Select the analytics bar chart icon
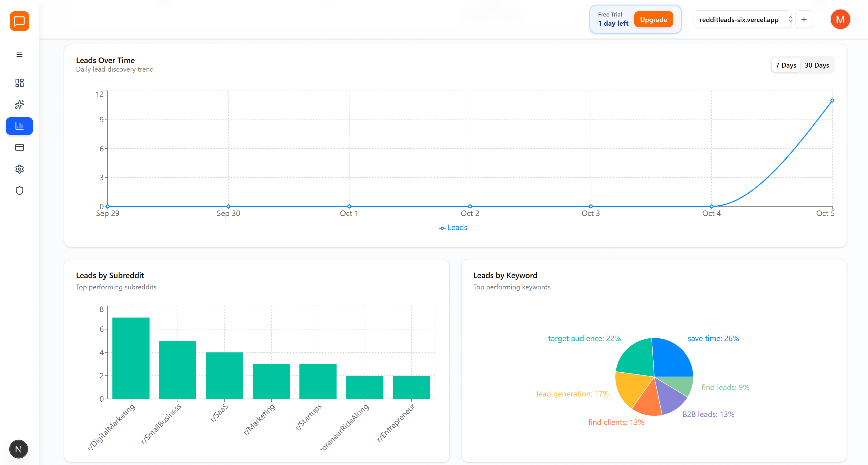The height and width of the screenshot is (465, 868). click(x=20, y=126)
